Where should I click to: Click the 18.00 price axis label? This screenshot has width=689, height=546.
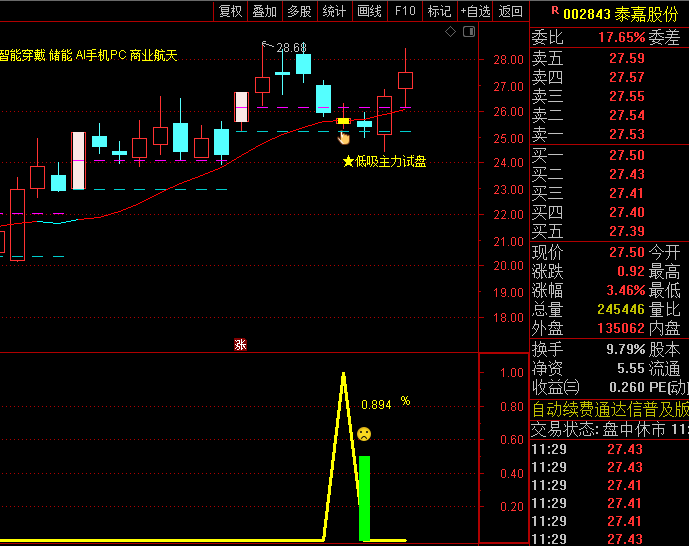point(508,318)
